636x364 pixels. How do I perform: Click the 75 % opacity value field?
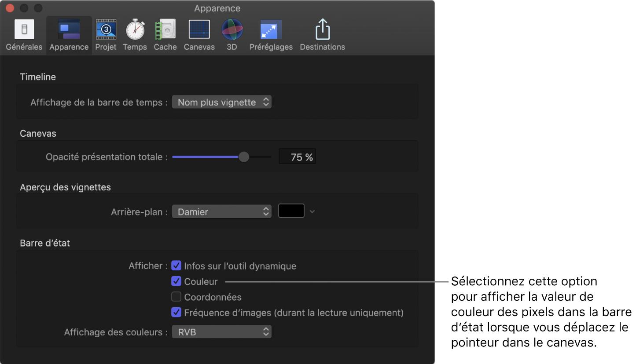(x=298, y=157)
